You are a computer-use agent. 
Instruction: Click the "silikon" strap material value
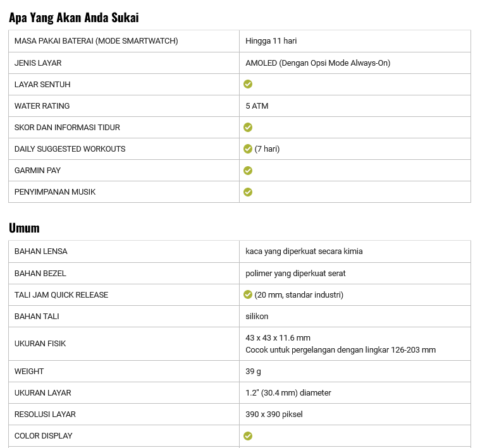[257, 316]
